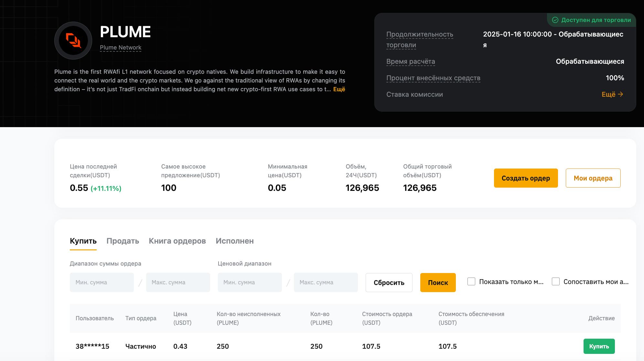Click the Общий торговый объём(USDT) label
The width and height of the screenshot is (644, 361).
point(427,171)
